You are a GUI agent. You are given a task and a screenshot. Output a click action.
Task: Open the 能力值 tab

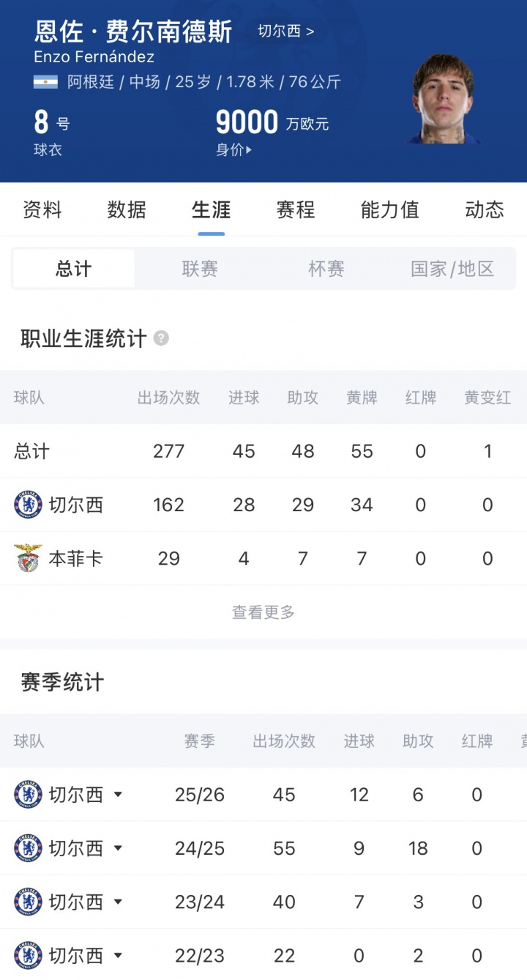tap(389, 210)
